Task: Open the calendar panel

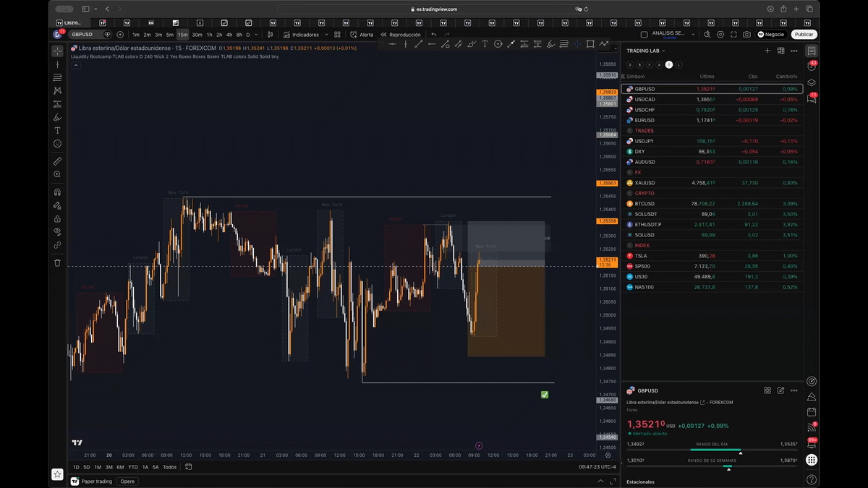Action: (812, 411)
